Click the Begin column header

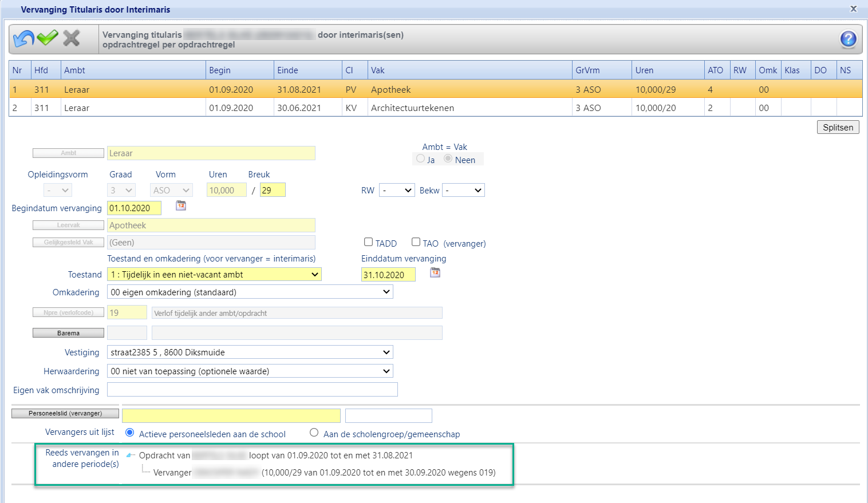239,70
